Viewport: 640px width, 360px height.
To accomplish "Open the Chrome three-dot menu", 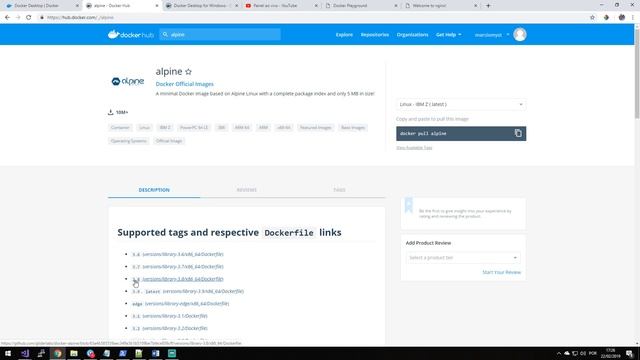I will [633, 18].
